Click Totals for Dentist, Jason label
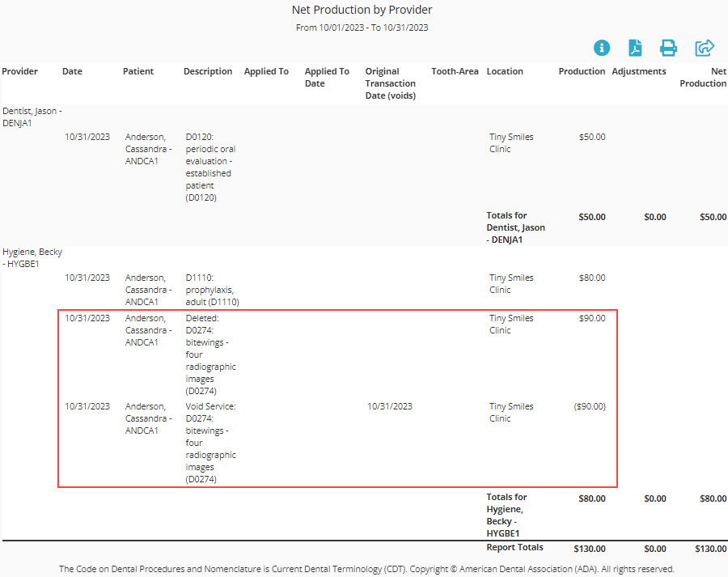This screenshot has height=577, width=728. [x=515, y=227]
